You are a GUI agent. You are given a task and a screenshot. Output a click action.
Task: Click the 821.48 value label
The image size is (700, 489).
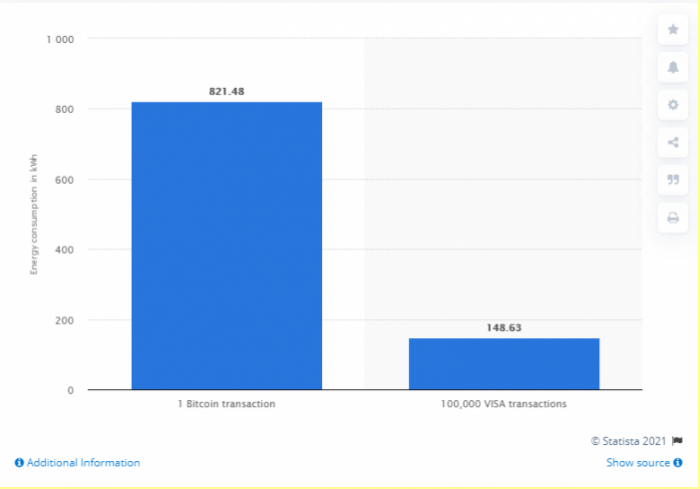click(x=226, y=91)
